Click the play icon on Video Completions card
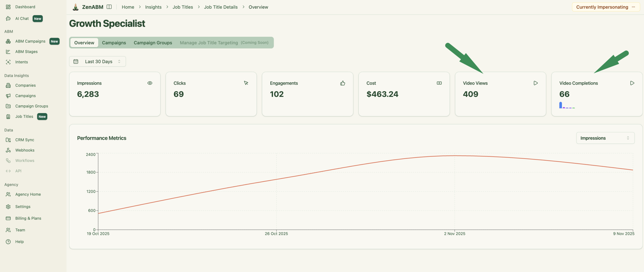 click(x=632, y=83)
